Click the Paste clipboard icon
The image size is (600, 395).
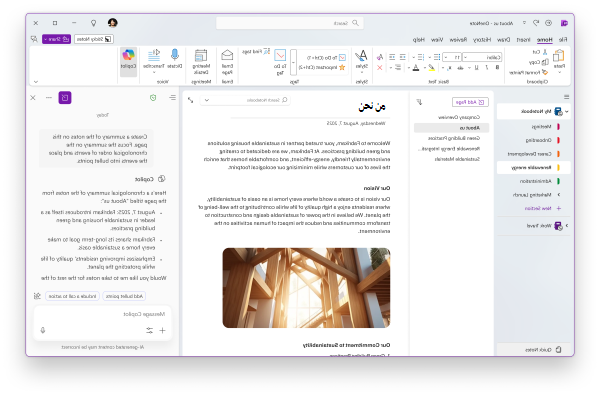pos(559,56)
